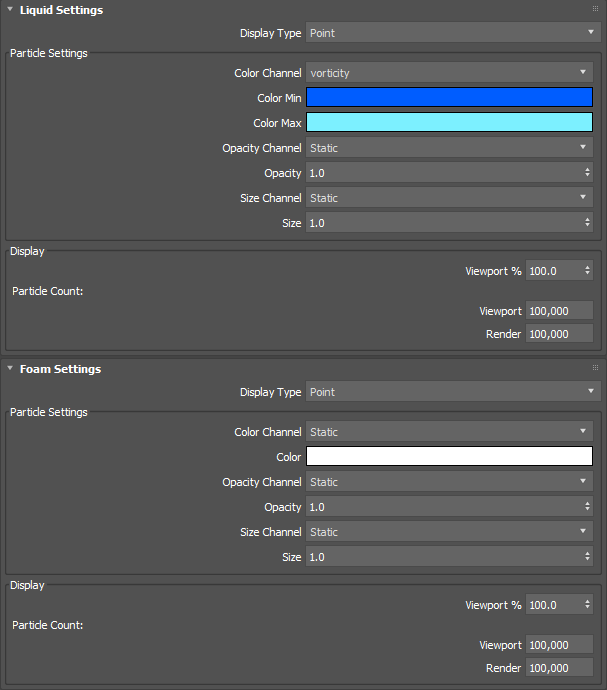Image resolution: width=607 pixels, height=690 pixels.
Task: Open foam Opacity Channel dropdown
Action: 449,482
